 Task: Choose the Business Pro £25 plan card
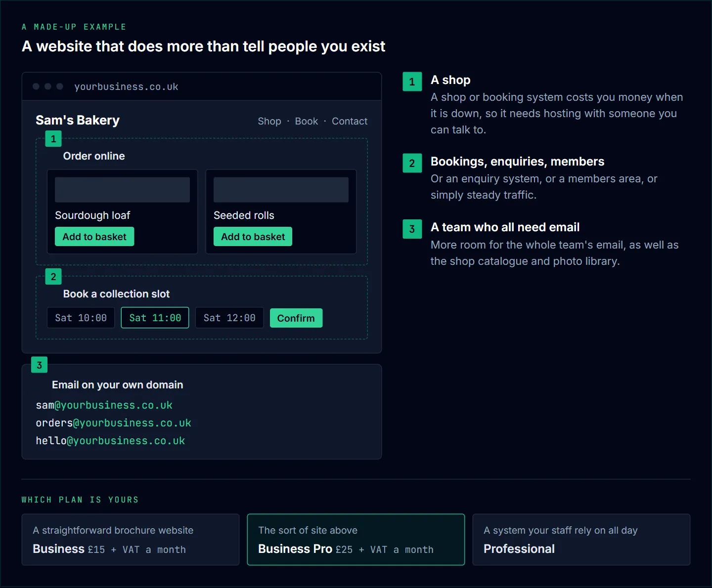point(356,540)
